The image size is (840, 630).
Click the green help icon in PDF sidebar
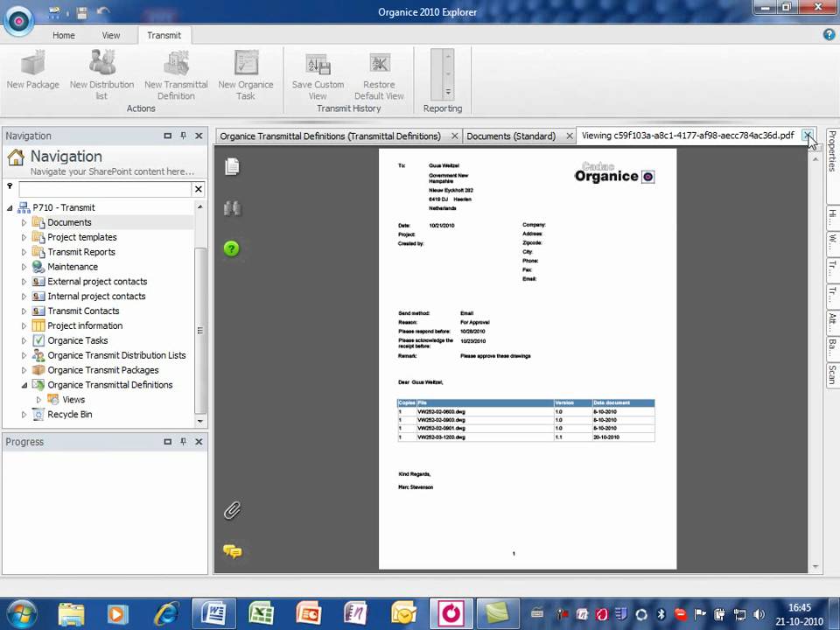(x=231, y=248)
